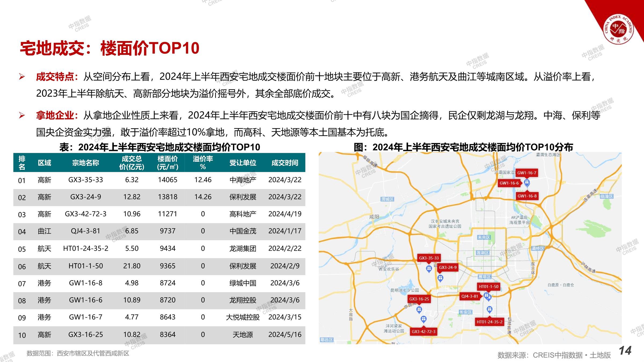Click the blue pin above HT01-24-35-2 label
644x362 pixels.
coord(489,310)
